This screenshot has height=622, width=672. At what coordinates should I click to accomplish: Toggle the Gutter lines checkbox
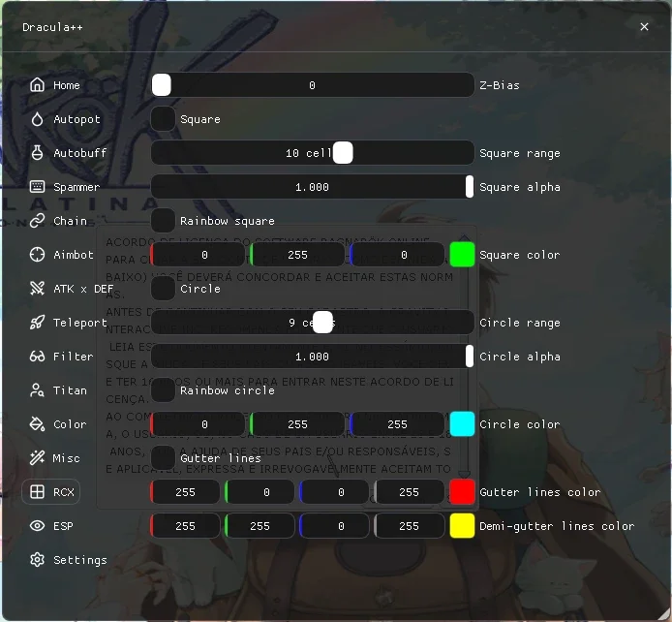pyautogui.click(x=163, y=458)
